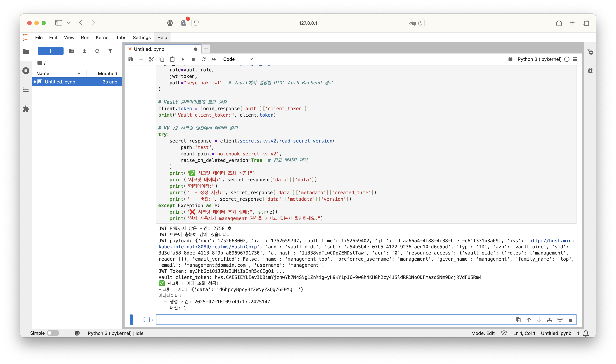Save the notebook with the floppy disk icon
The height and width of the screenshot is (364, 616).
[130, 59]
